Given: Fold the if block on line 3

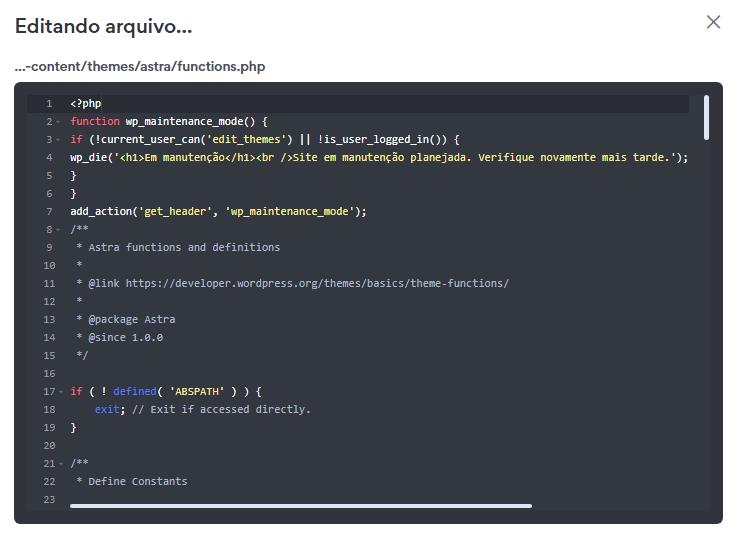Looking at the screenshot, I should [x=59, y=140].
